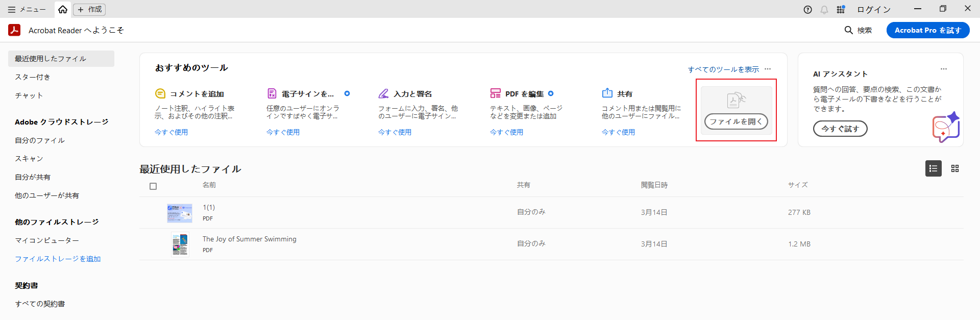
Task: Click the Adobe Acrobat logo icon
Action: 14,30
